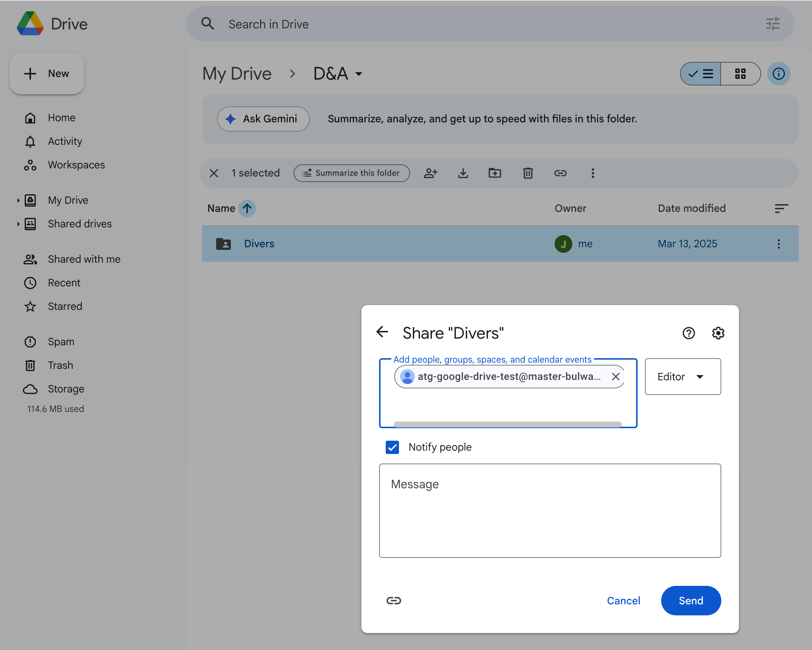Open share dialog settings gear
The width and height of the screenshot is (812, 650).
pos(718,333)
